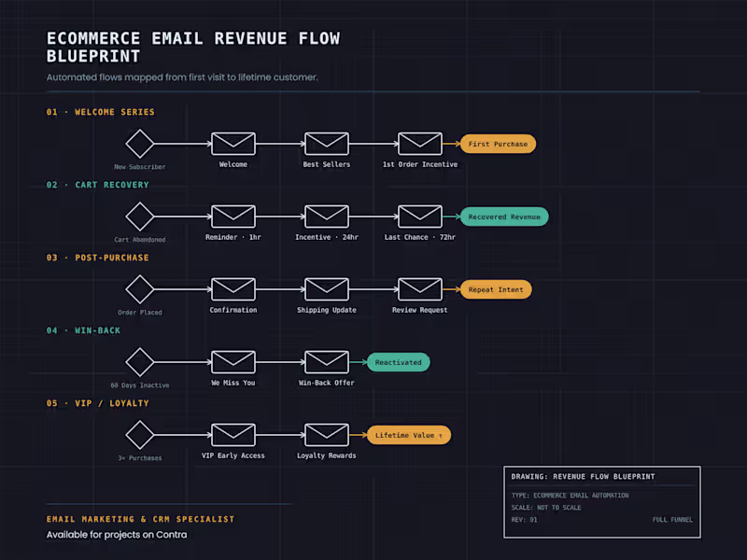
Task: Click the 'Loyalty Rewards' caption
Action: tap(326, 455)
